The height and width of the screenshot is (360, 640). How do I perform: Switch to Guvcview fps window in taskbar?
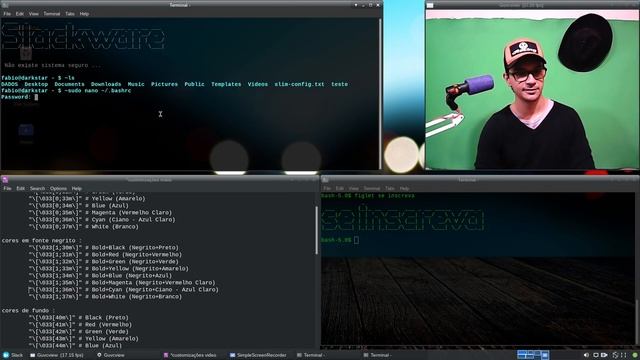(x=57, y=356)
